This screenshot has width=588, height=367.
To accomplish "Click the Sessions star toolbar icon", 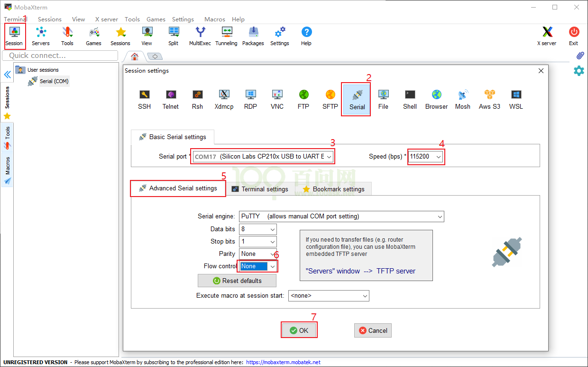I will pos(120,36).
